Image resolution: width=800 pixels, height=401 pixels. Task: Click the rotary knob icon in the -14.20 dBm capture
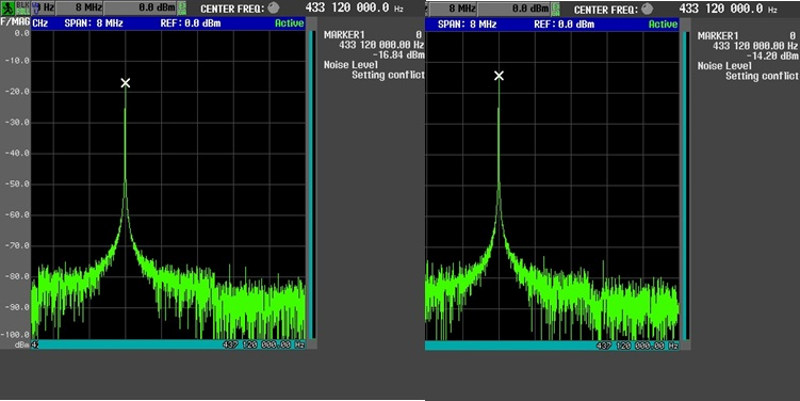click(647, 9)
